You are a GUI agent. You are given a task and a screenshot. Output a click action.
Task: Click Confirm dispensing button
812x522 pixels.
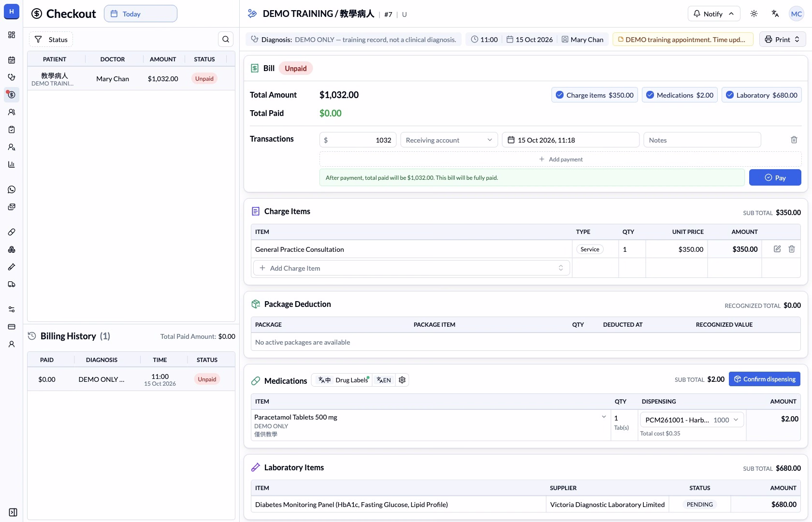tap(765, 379)
